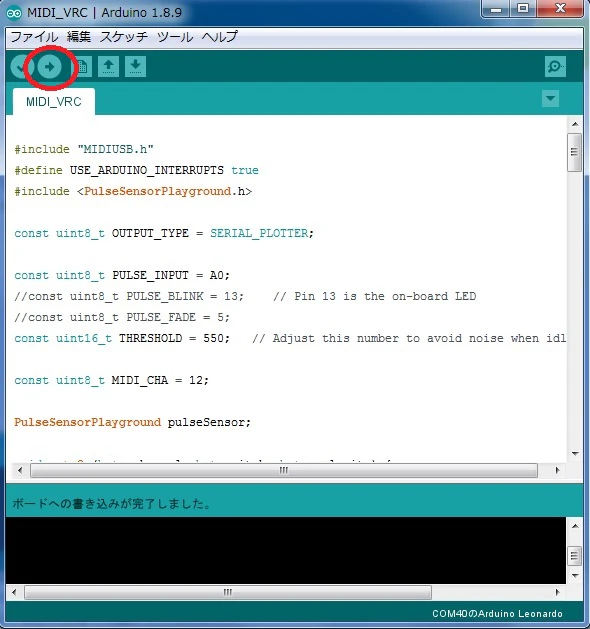The width and height of the screenshot is (590, 629).
Task: Click the console vertical scroll down arrow
Action: click(575, 576)
